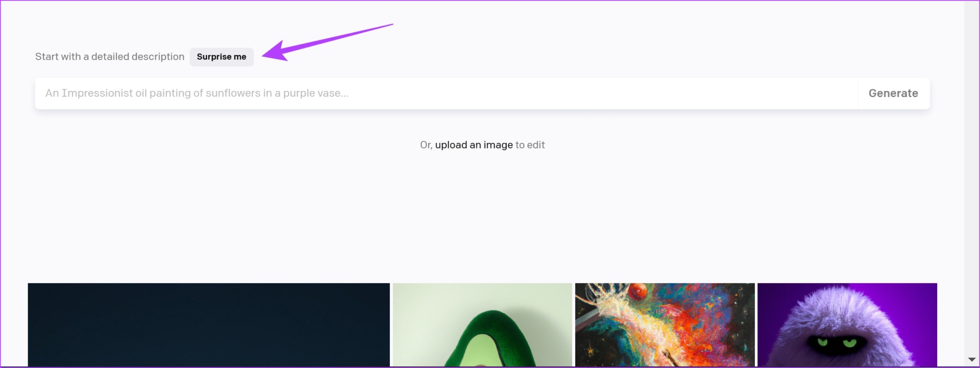
Task: Click the Impressionist oil painting placeholder text
Action: pos(197,93)
